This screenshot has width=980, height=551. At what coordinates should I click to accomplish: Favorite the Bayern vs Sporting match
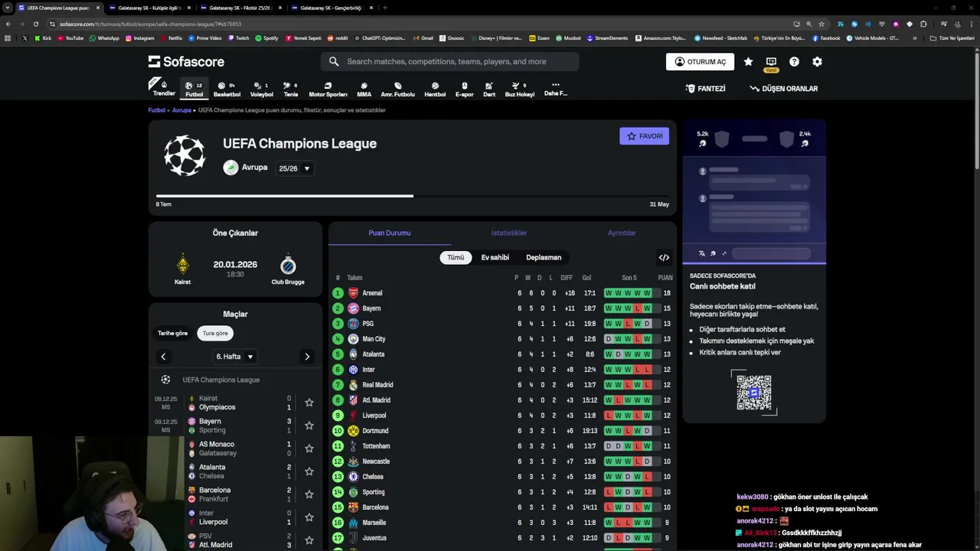pyautogui.click(x=309, y=425)
